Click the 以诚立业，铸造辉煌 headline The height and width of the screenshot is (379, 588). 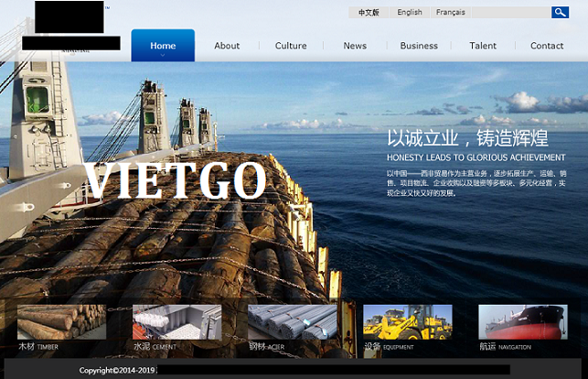(x=467, y=137)
